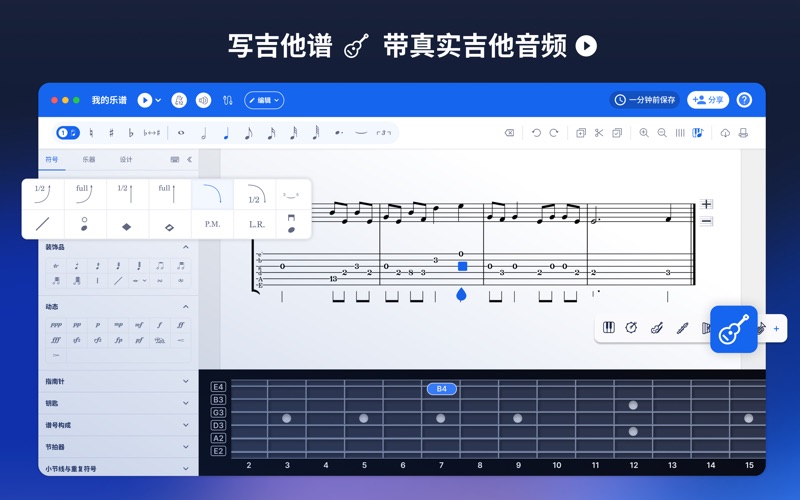Open help via the question mark icon
800x500 pixels.
tap(744, 100)
